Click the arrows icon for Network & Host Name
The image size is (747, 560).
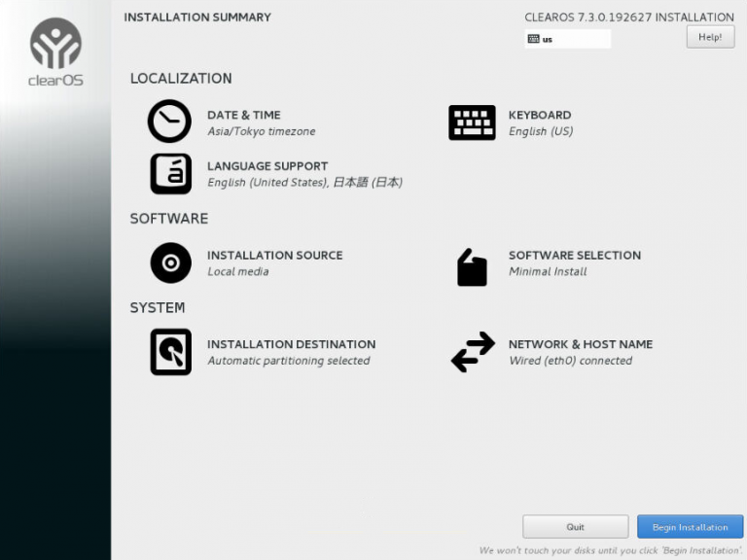[473, 352]
